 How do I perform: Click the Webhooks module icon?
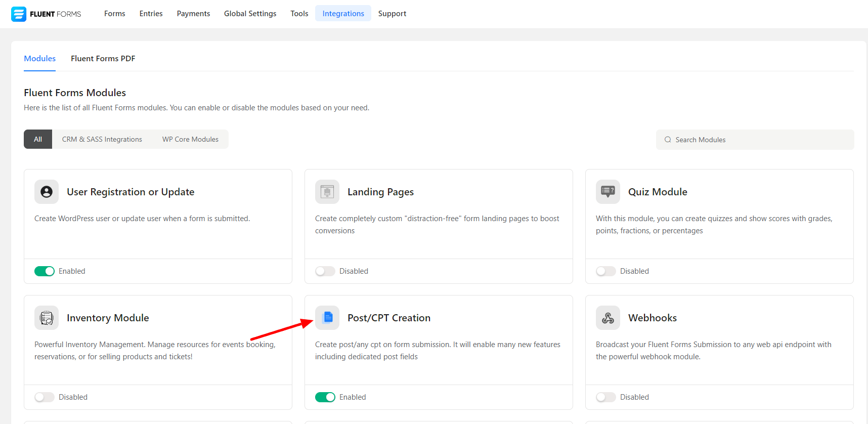pyautogui.click(x=607, y=318)
